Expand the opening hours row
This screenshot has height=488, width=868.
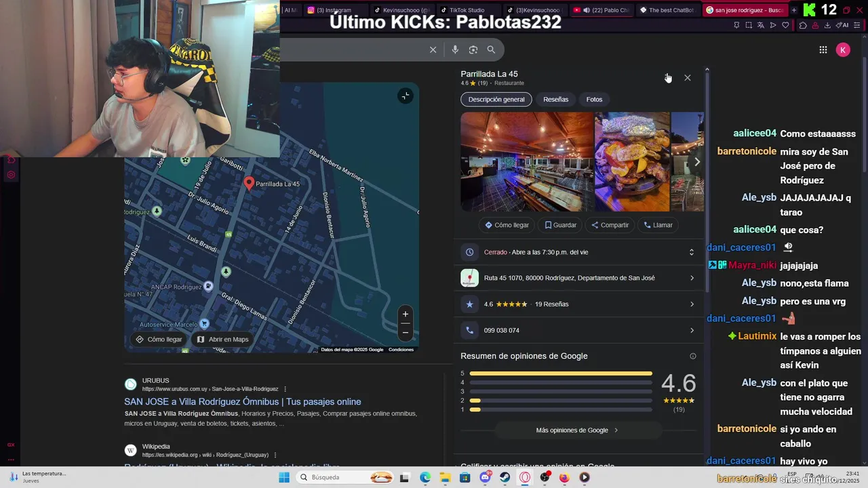pos(579,252)
